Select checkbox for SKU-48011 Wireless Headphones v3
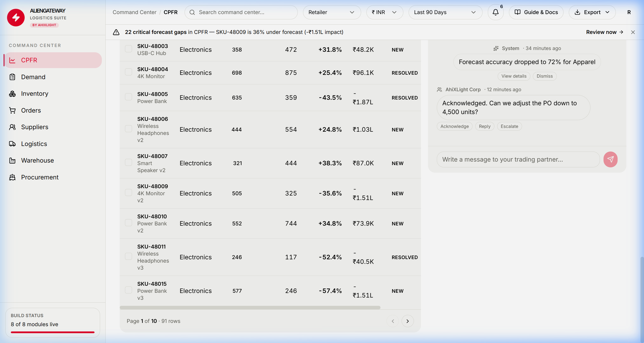 pyautogui.click(x=128, y=256)
